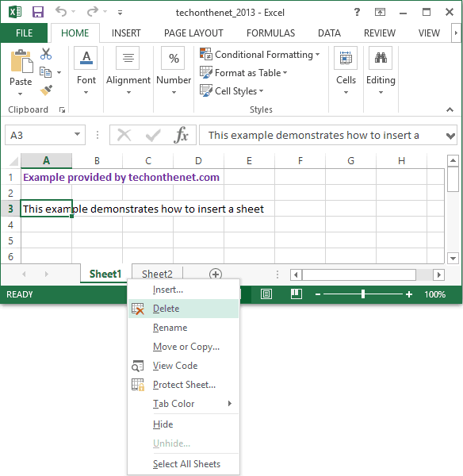
Task: Click the Select All corner triangle
Action: click(x=13, y=161)
